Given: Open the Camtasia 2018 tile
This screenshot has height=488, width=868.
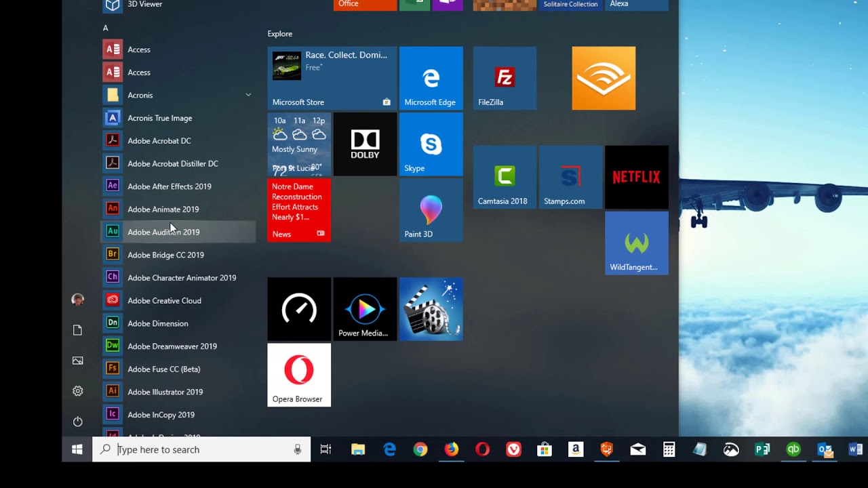Looking at the screenshot, I should point(505,177).
